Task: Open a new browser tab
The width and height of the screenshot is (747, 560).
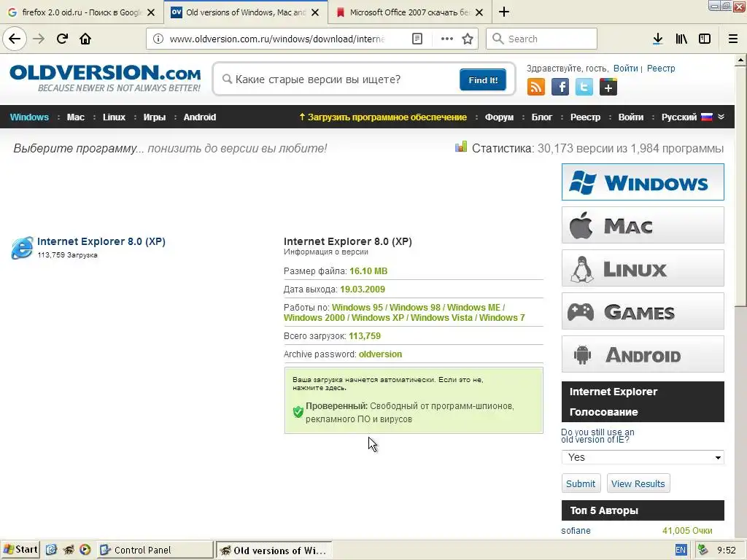Action: (504, 12)
